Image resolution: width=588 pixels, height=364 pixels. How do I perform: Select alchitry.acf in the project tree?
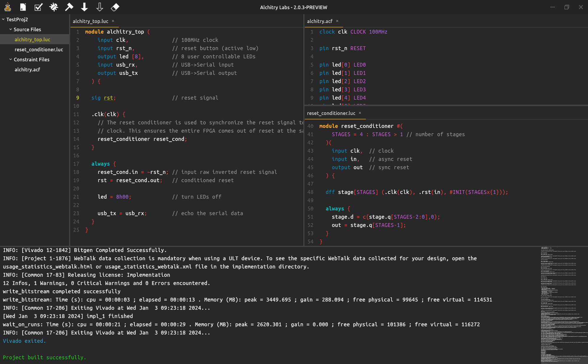[x=27, y=70]
